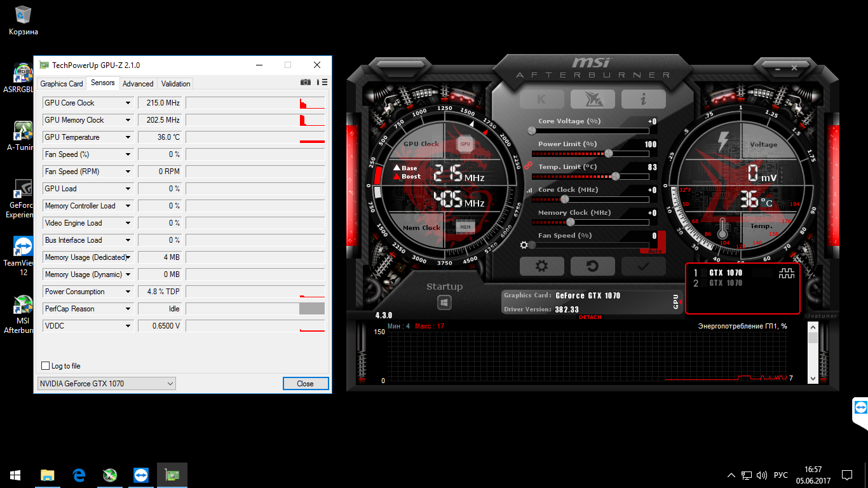868x488 pixels.
Task: Click the Afterburner graph scrollbar down arrow
Action: 813,378
